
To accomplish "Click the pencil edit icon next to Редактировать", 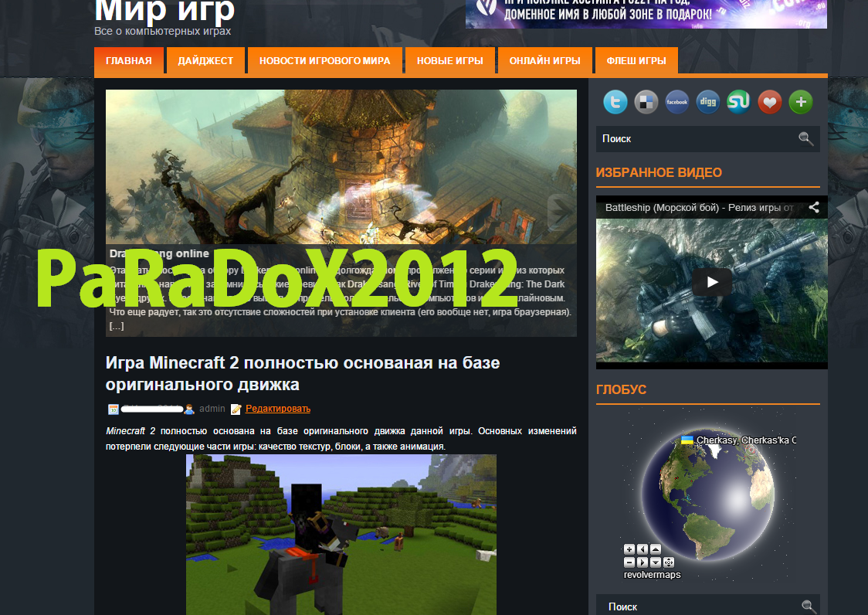I will click(236, 409).
